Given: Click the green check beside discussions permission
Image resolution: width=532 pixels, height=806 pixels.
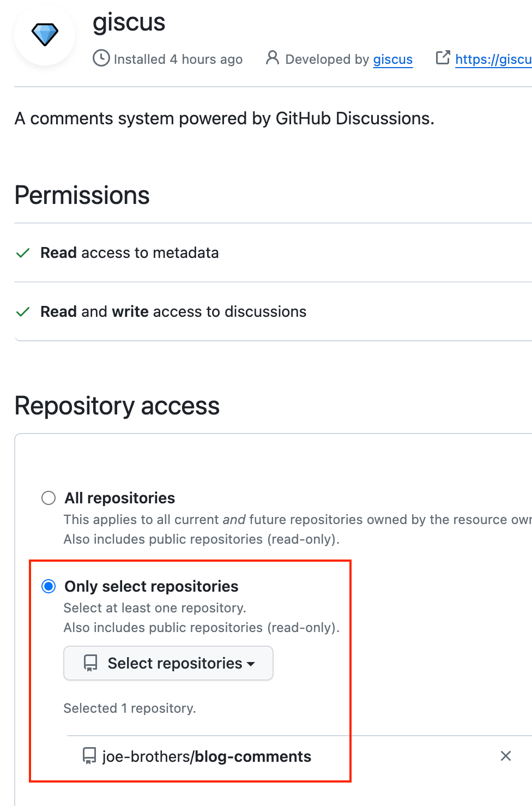Looking at the screenshot, I should 23,312.
